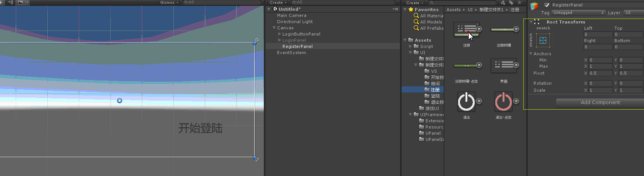
Task: Select the 退出 power icon asset
Action: click(x=466, y=102)
